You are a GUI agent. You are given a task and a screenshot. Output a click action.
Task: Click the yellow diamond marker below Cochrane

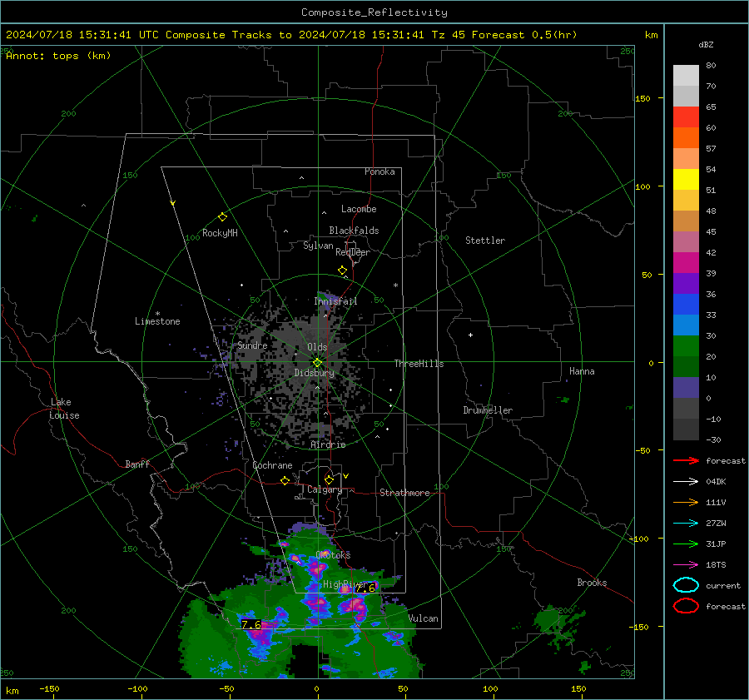tap(285, 480)
